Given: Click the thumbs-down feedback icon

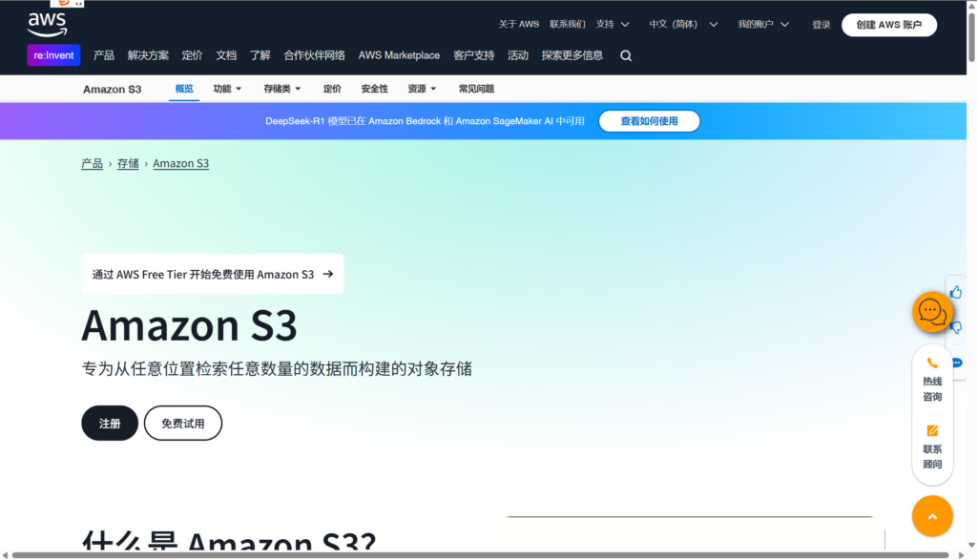Looking at the screenshot, I should pyautogui.click(x=957, y=327).
